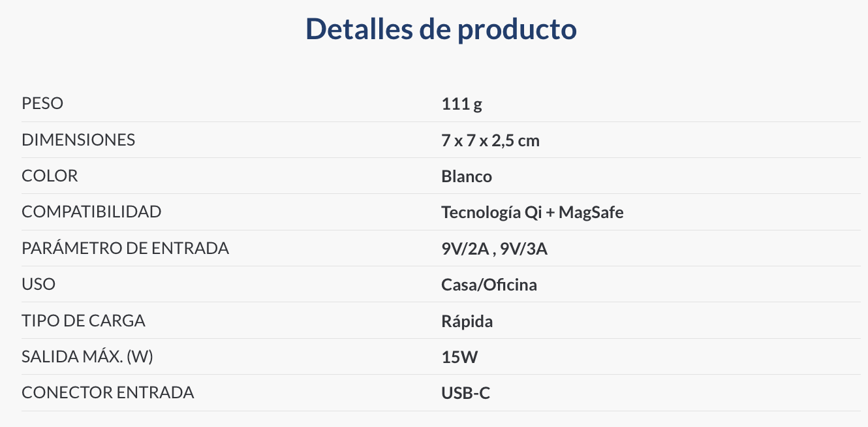Viewport: 868px width, 427px height.
Task: Select the Blanco color value
Action: (x=466, y=176)
